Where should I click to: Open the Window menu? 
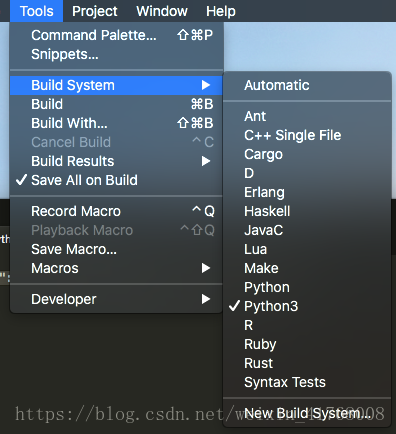(x=162, y=11)
